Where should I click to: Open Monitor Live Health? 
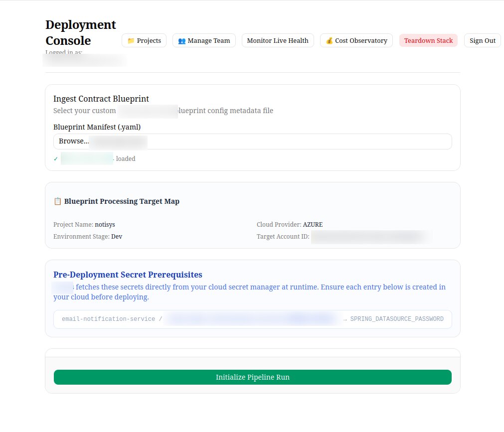[x=278, y=40]
